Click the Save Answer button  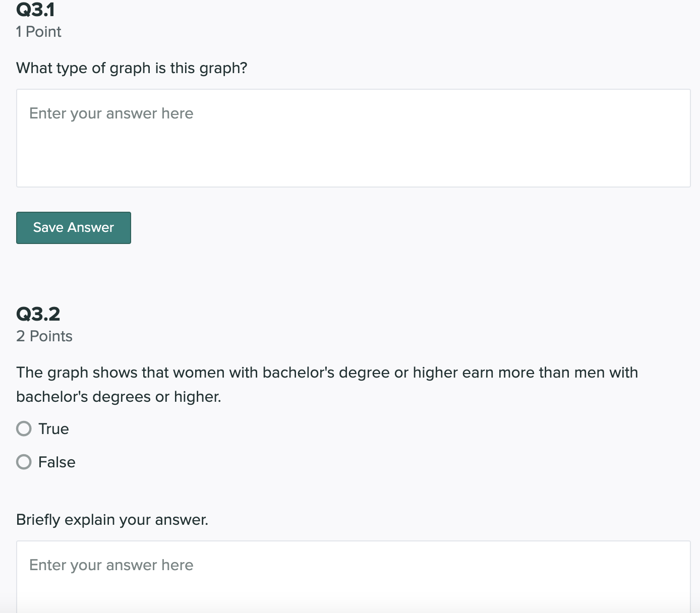73,227
